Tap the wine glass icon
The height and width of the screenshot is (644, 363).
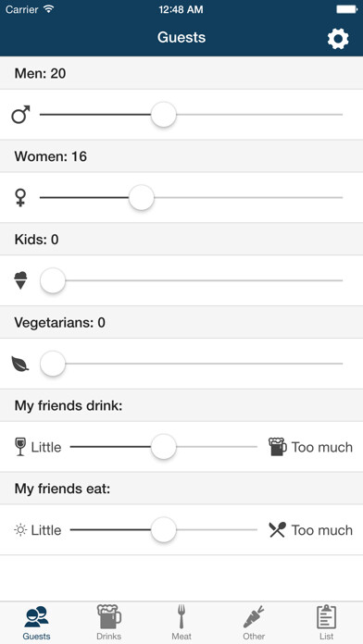(20, 446)
